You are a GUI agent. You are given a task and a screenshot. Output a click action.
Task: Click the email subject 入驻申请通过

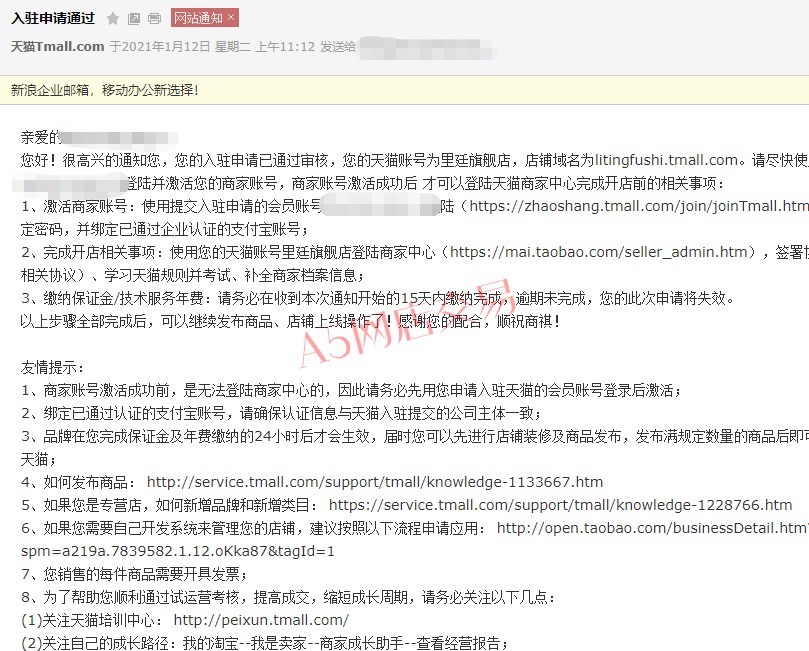[x=53, y=18]
